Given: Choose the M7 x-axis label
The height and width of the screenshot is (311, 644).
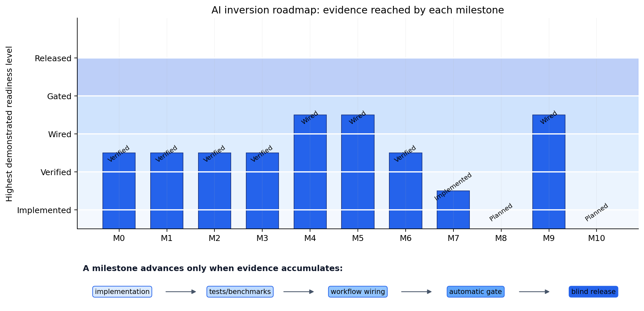Looking at the screenshot, I should pyautogui.click(x=453, y=238).
